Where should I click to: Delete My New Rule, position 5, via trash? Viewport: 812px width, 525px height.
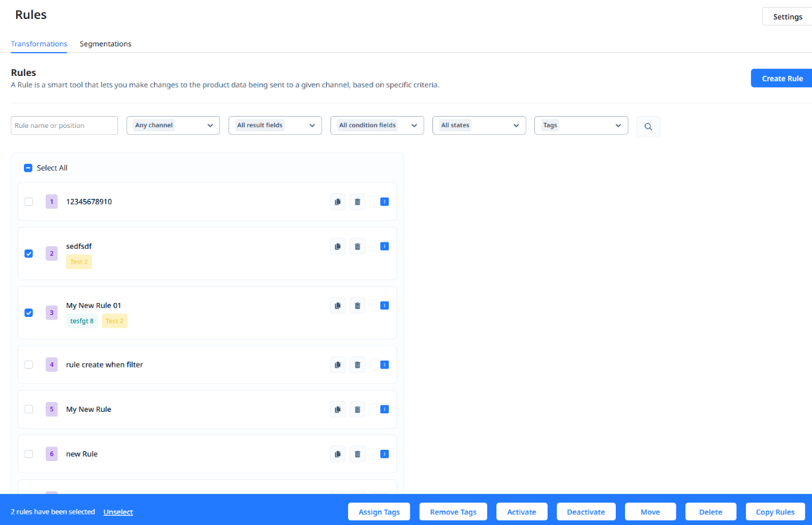[x=357, y=410]
